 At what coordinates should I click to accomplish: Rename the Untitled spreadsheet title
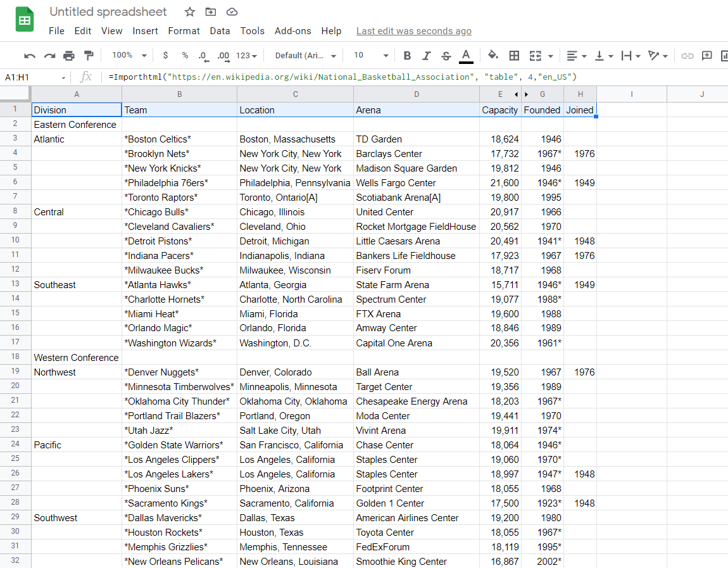(x=108, y=11)
